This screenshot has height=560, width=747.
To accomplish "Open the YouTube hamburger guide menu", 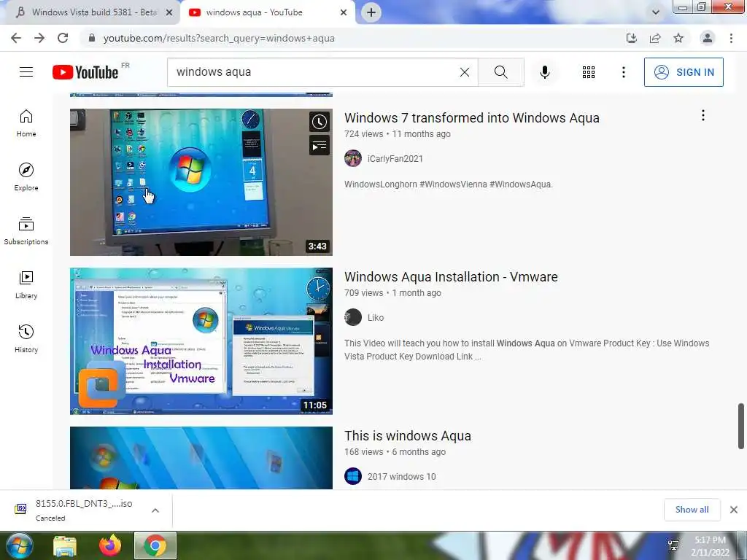I will point(26,72).
